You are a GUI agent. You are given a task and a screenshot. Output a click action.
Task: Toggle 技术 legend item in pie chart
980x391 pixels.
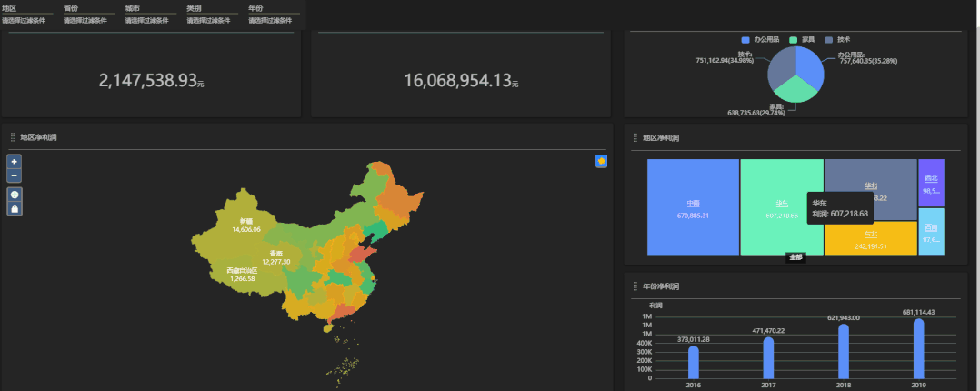(837, 40)
